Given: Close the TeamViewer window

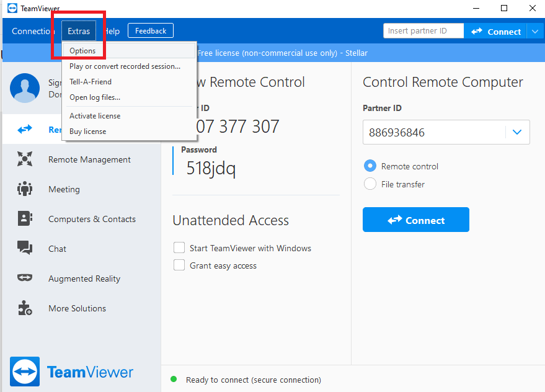Looking at the screenshot, I should (532, 8).
